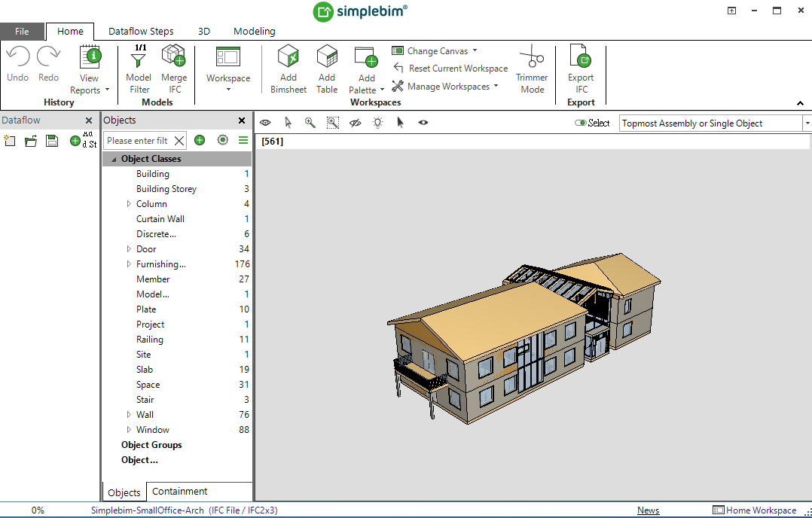The image size is (812, 518).
Task: Toggle the Select switch in 3D view
Action: pyautogui.click(x=580, y=123)
